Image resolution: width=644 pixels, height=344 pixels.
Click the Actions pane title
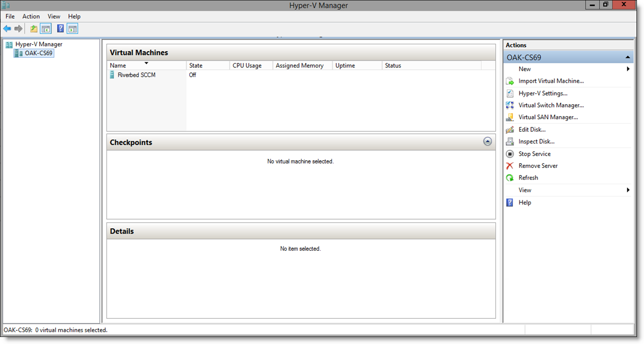coord(516,45)
